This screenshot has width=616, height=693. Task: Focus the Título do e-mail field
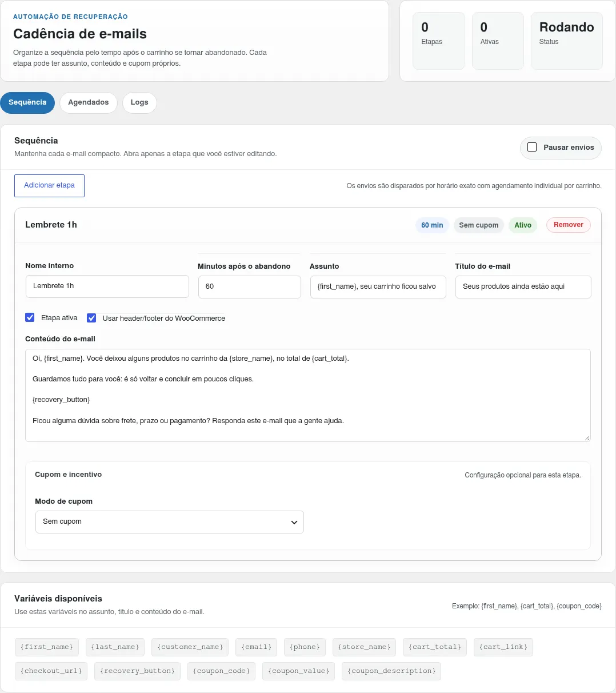(523, 287)
